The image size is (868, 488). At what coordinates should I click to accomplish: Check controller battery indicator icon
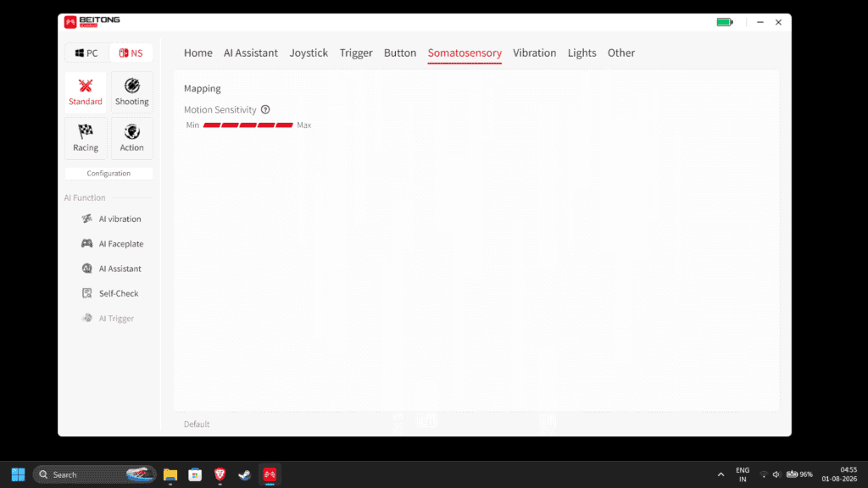point(725,23)
